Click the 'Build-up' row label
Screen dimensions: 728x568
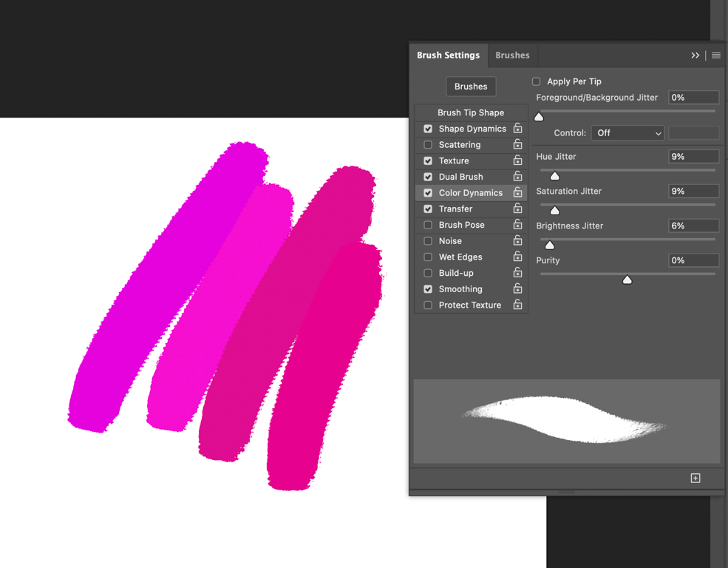click(456, 273)
